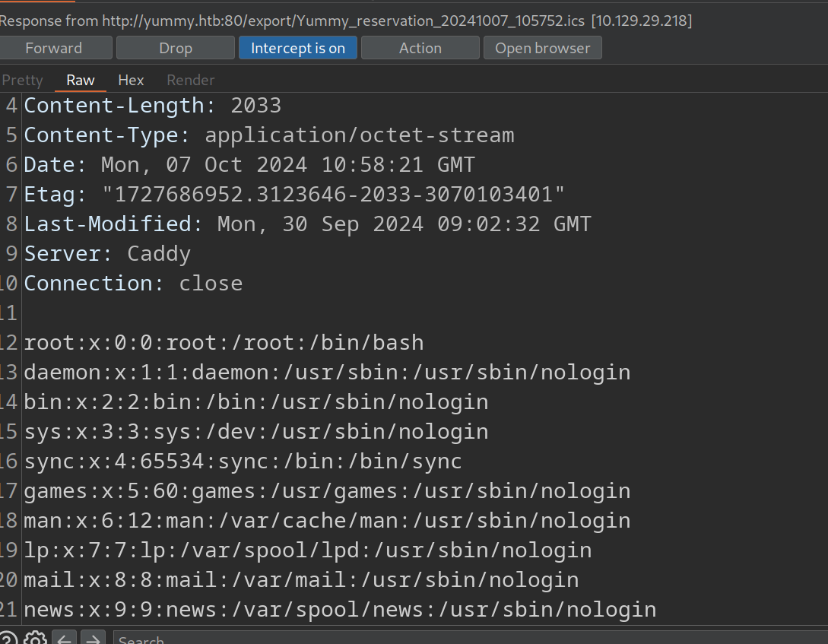The image size is (828, 644).
Task: Click the Last-Modified header line
Action: (308, 224)
